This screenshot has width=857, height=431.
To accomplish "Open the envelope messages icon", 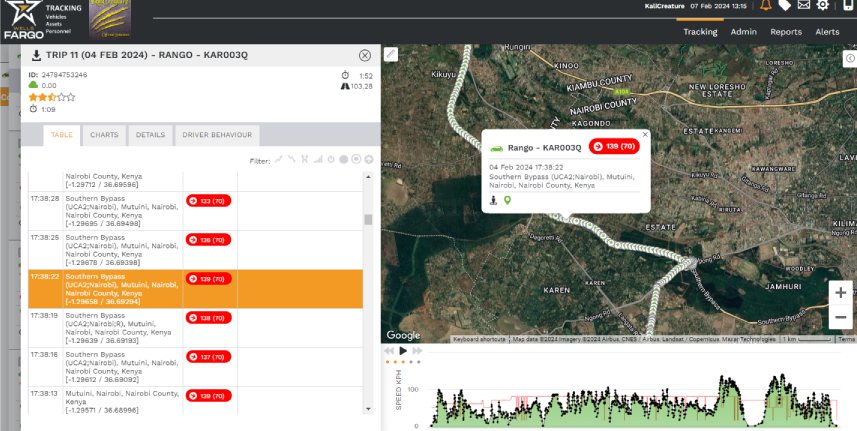I will [x=804, y=6].
